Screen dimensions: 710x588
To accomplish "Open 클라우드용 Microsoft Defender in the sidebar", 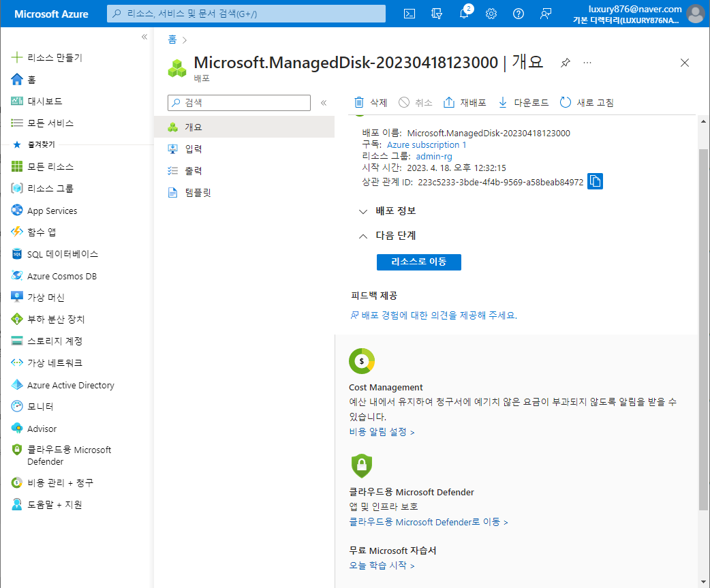I will tap(61, 455).
